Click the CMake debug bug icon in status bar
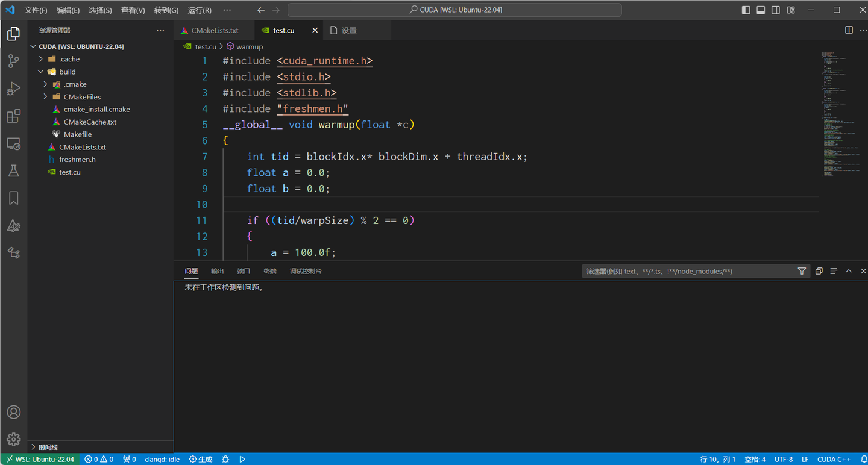Image resolution: width=868 pixels, height=465 pixels. coord(225,459)
